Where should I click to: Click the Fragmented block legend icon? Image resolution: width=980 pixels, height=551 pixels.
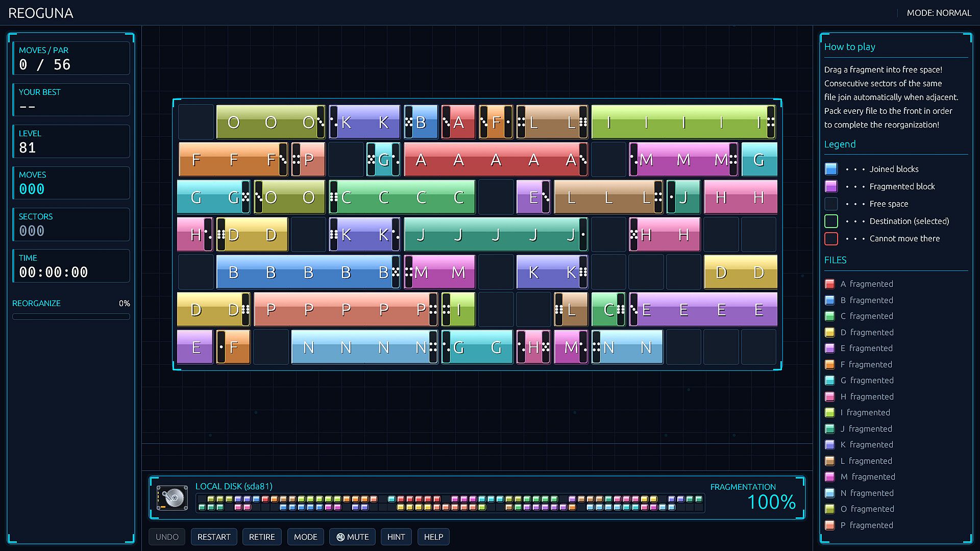831,186
